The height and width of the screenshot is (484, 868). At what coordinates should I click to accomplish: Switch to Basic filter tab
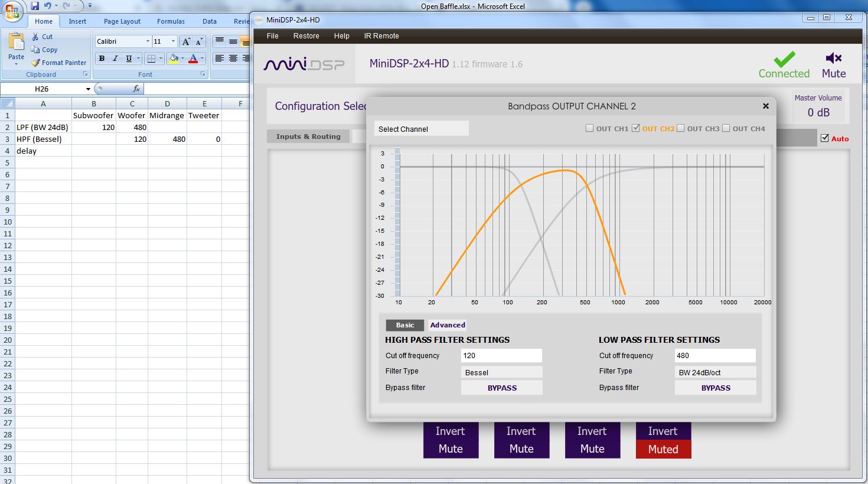coord(405,325)
